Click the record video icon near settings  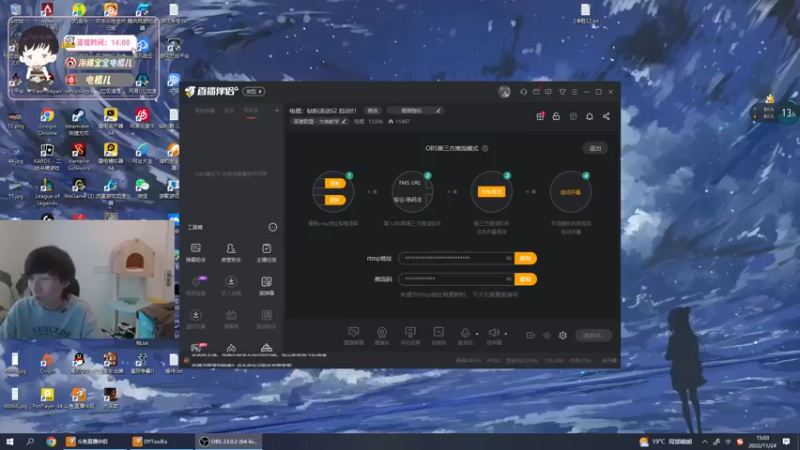coord(530,335)
